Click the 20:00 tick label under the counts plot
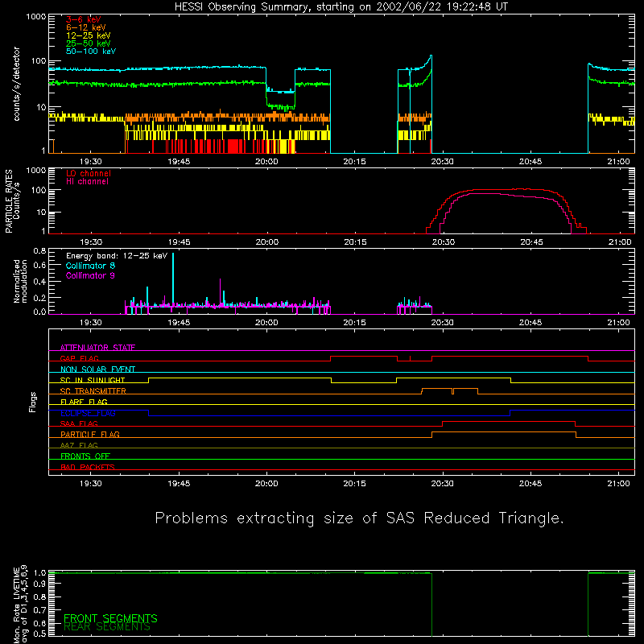 [x=266, y=162]
